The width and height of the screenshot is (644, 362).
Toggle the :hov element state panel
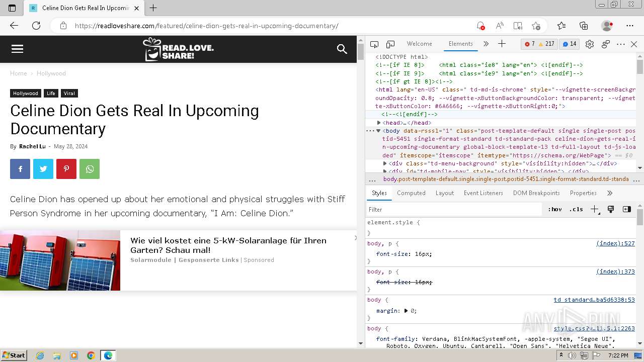pyautogui.click(x=555, y=209)
